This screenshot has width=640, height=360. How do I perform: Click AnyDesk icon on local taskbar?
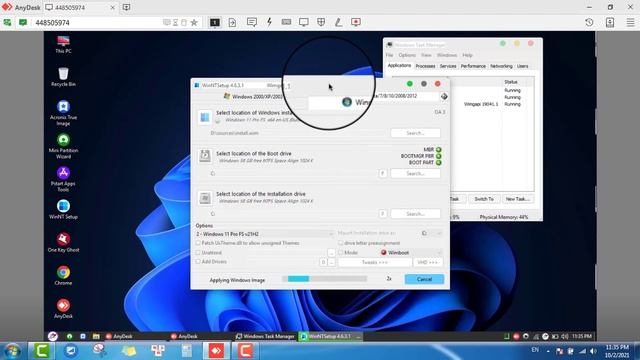click(x=216, y=351)
